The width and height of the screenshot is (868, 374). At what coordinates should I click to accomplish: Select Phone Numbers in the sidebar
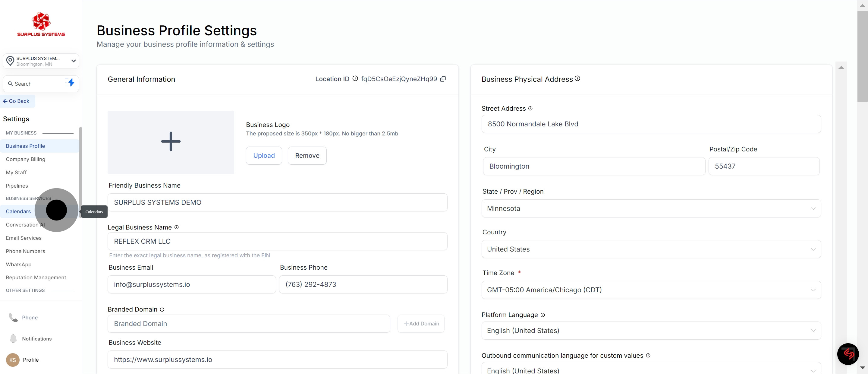pos(25,251)
